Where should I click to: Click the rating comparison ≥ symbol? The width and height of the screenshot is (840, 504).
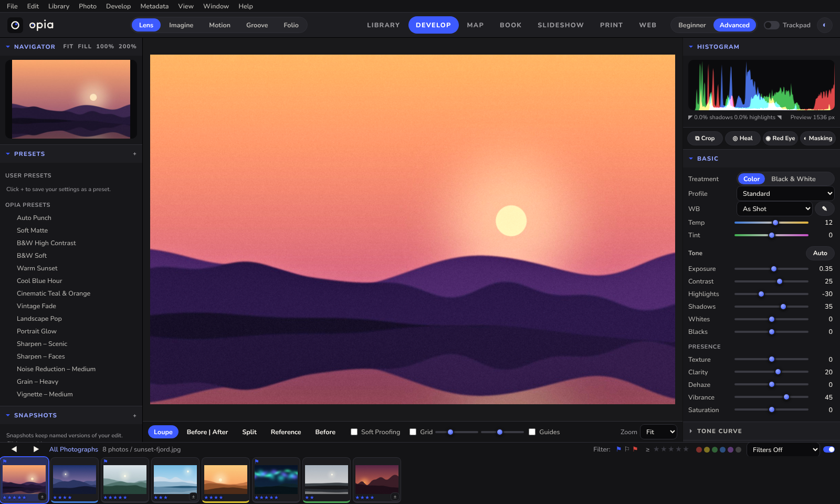pyautogui.click(x=648, y=449)
